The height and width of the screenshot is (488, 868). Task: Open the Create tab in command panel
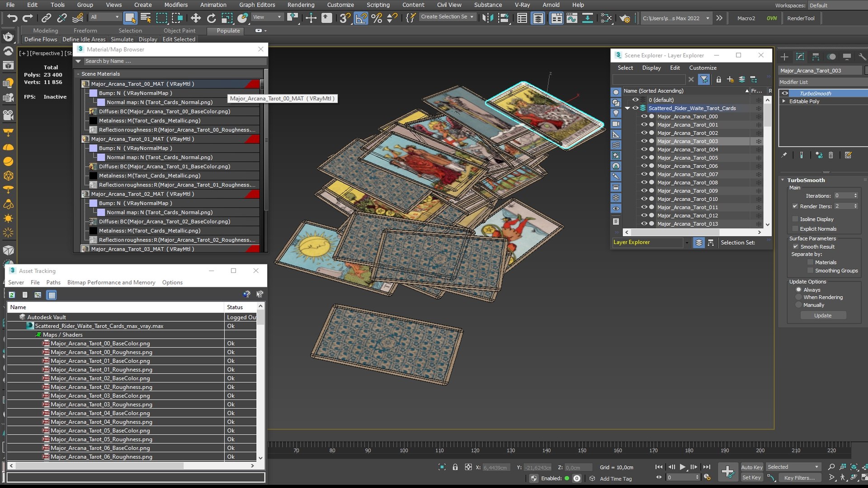(784, 56)
